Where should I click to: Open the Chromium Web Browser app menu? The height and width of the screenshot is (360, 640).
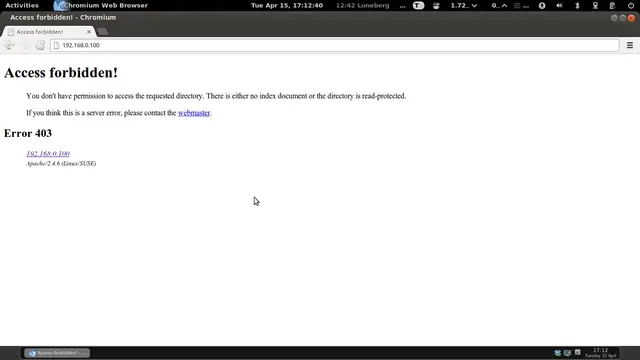point(101,5)
